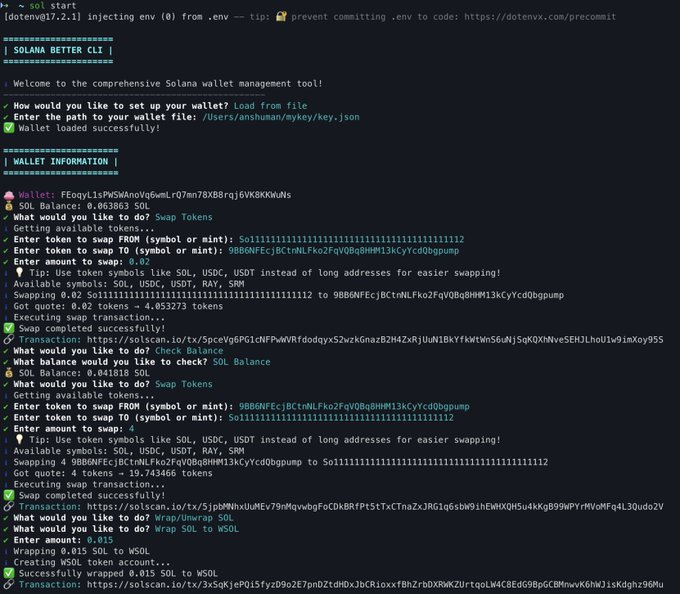This screenshot has width=680, height=594.
Task: Open the solscan transaction link starting 5jpbMNhx
Action: 375,507
